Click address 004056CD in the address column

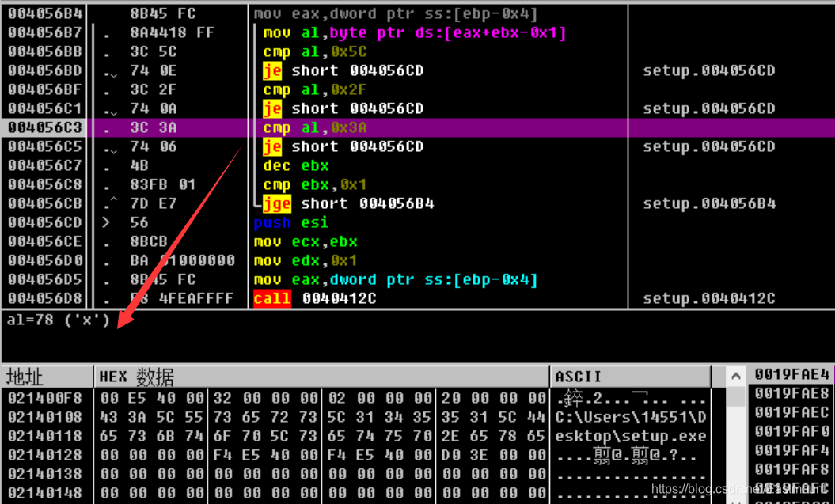coord(45,222)
